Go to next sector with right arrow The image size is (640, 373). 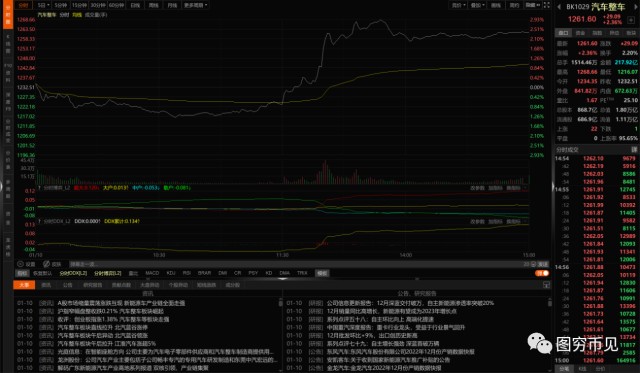point(635,7)
